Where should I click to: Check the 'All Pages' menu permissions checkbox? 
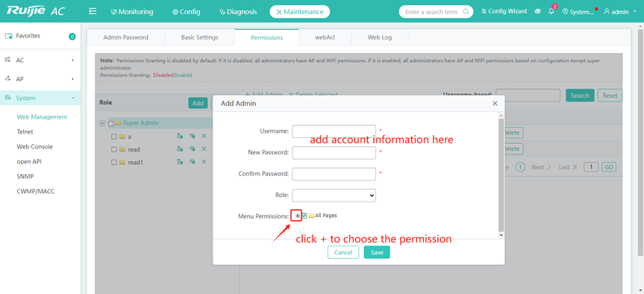[x=304, y=216]
